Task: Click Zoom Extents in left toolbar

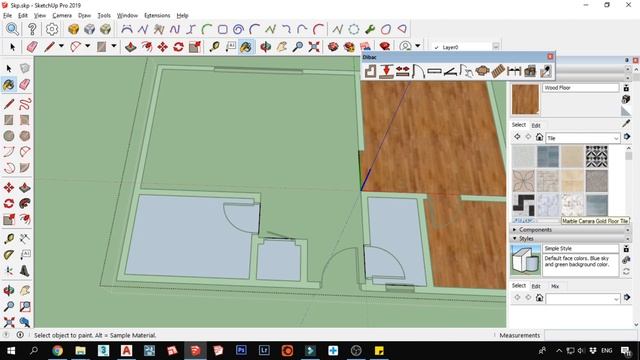Action: [x=9, y=322]
